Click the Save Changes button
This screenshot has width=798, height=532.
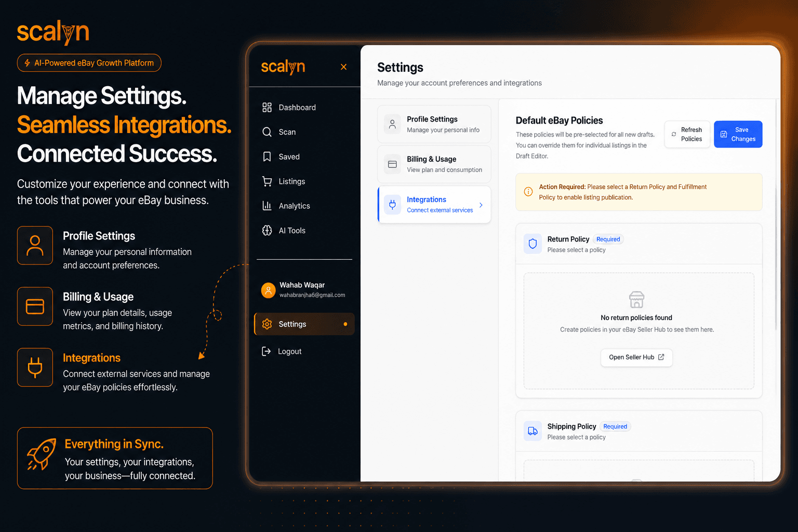coord(738,134)
